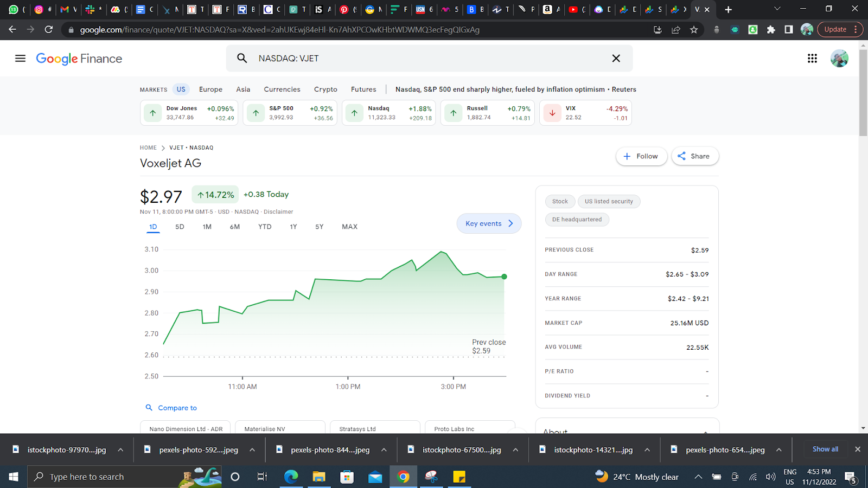Click the Disclaimer link

278,212
